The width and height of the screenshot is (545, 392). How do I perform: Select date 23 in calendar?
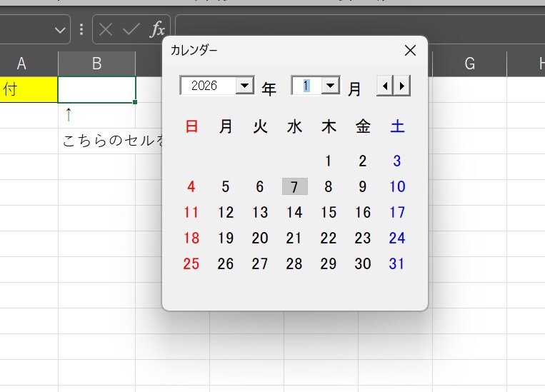click(363, 238)
